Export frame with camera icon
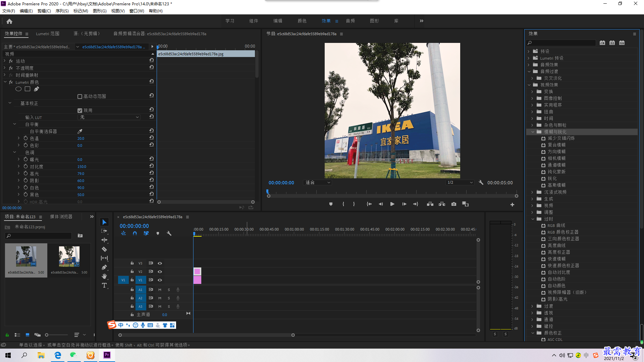This screenshot has height=362, width=644. [x=454, y=204]
